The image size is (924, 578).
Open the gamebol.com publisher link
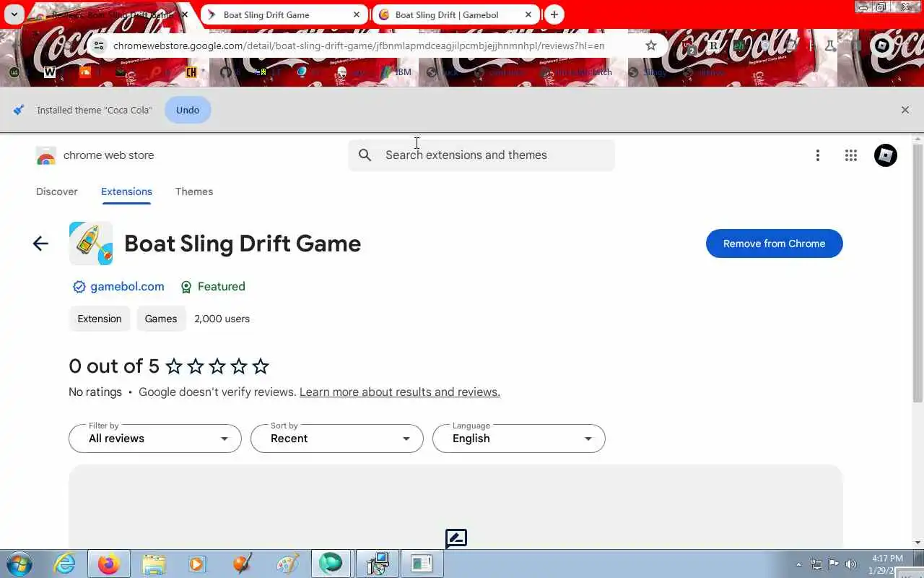pos(127,287)
